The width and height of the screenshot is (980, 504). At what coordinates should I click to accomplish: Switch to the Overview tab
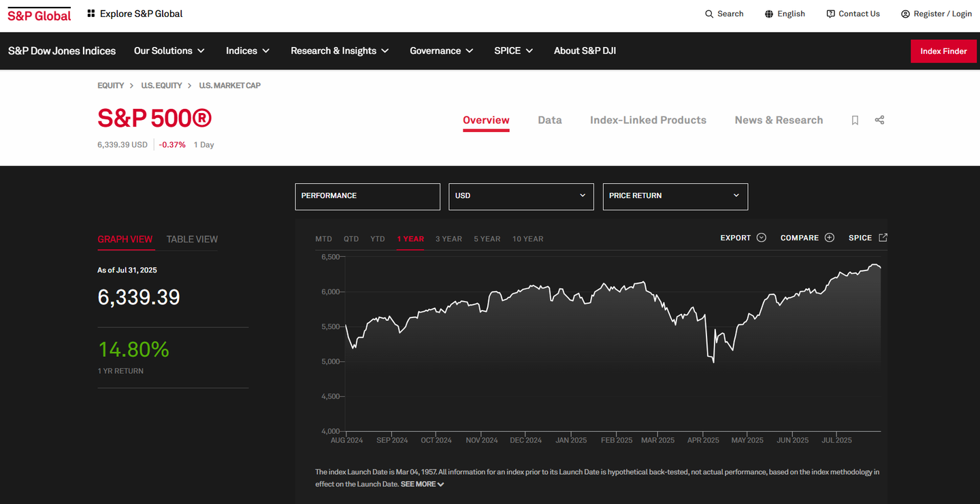tap(486, 120)
